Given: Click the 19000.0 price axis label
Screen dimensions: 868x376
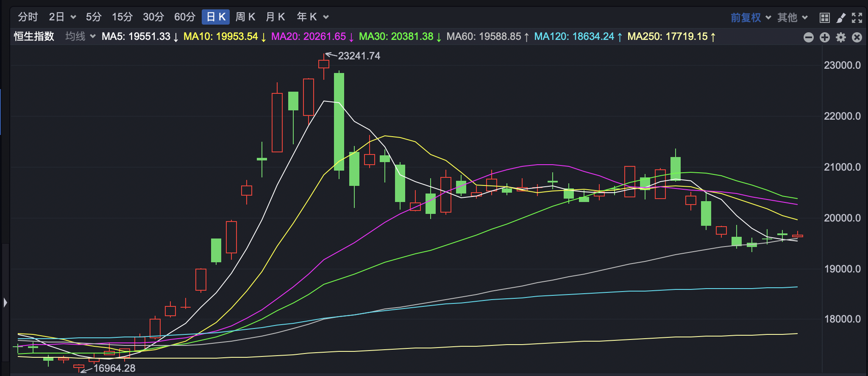Looking at the screenshot, I should [x=842, y=269].
